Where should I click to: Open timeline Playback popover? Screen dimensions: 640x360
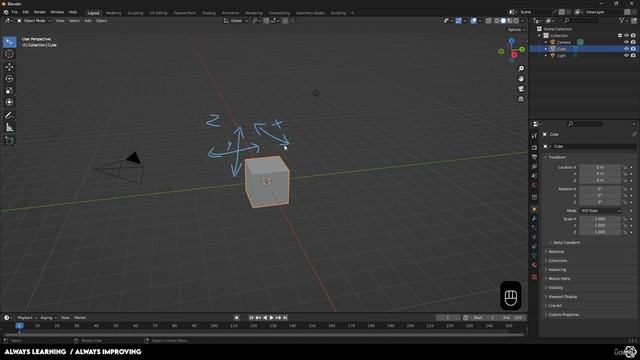coord(27,318)
